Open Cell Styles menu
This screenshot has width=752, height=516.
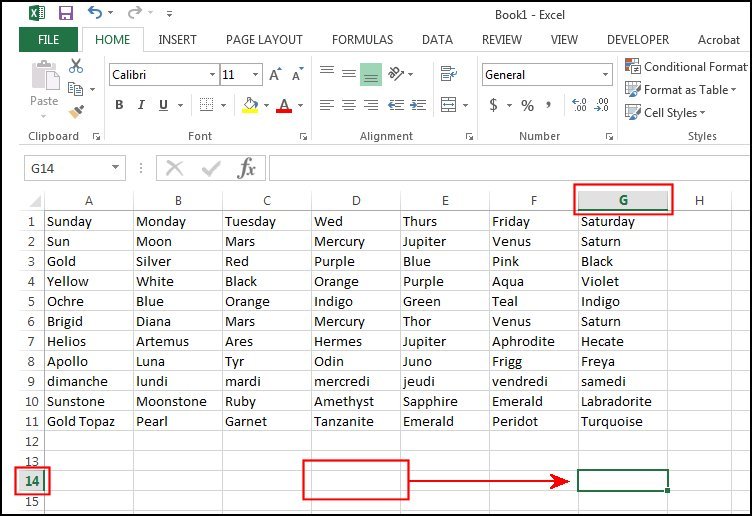[665, 113]
